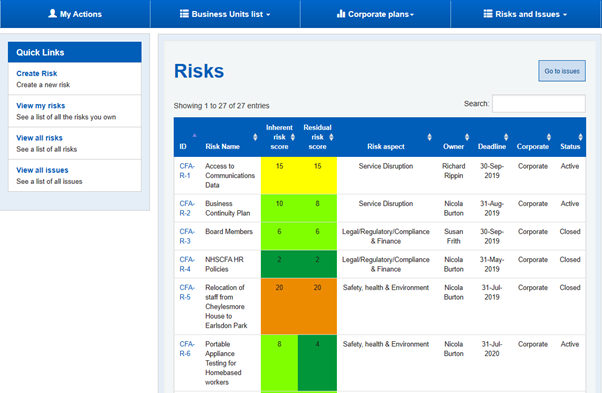
Task: Select the 'Portable Appliance Testing for Homebased workers' name
Action: pyautogui.click(x=223, y=363)
